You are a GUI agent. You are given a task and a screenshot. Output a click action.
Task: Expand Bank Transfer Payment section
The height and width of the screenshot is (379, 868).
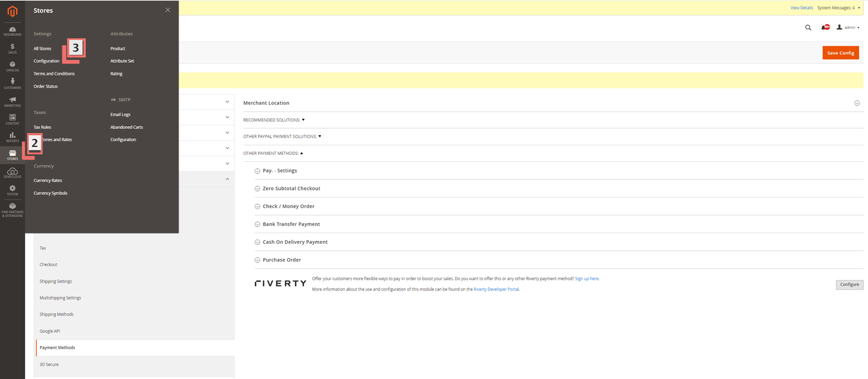[291, 224]
